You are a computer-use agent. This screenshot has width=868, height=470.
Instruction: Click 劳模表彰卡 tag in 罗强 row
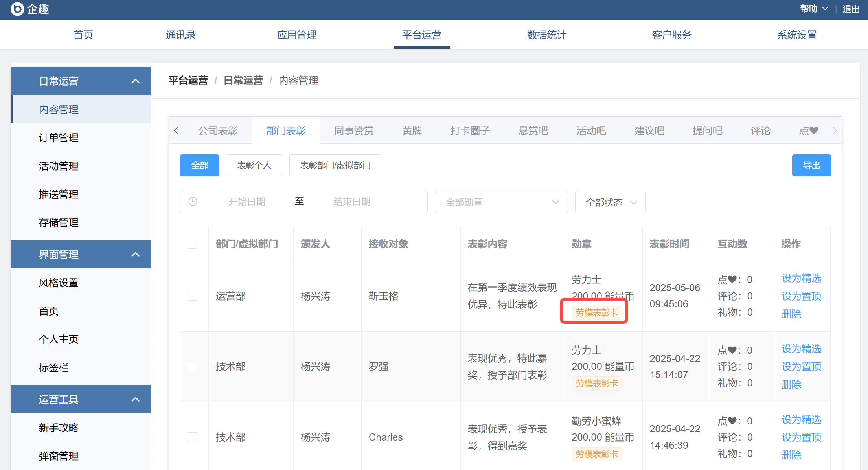tap(596, 384)
